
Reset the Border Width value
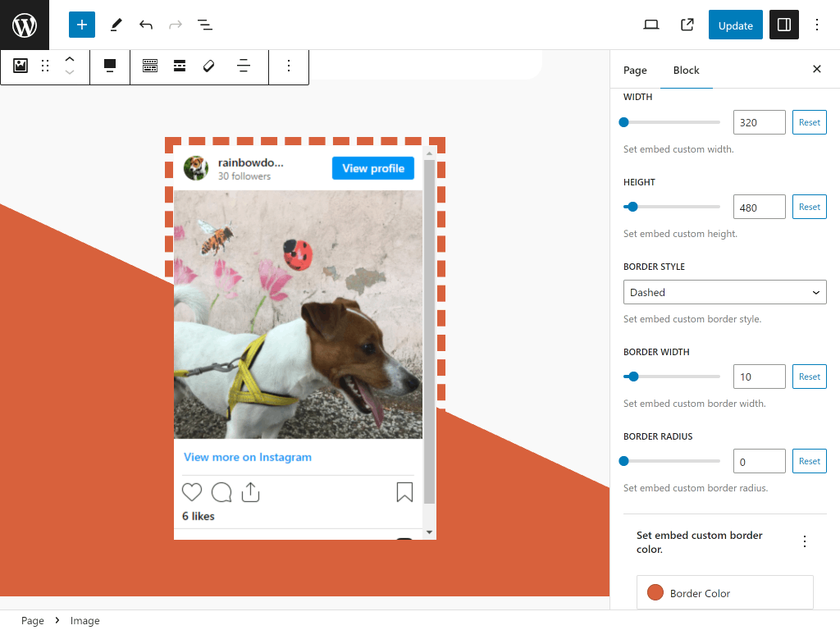pyautogui.click(x=809, y=377)
